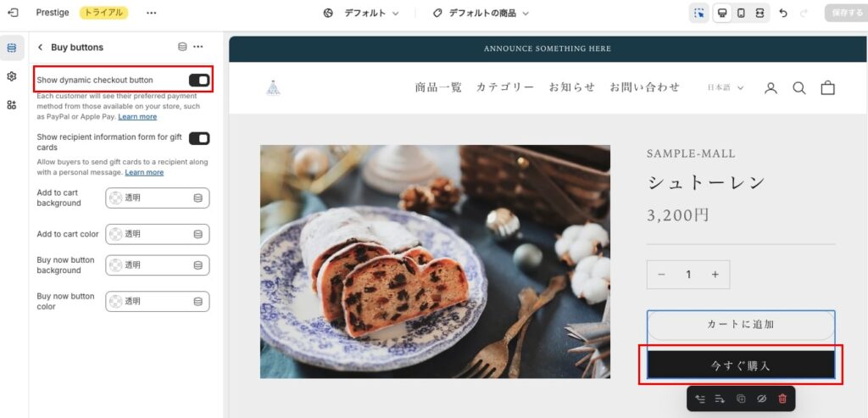Open the 商品一覧 navigation menu item
Image resolution: width=868 pixels, height=418 pixels.
click(438, 87)
